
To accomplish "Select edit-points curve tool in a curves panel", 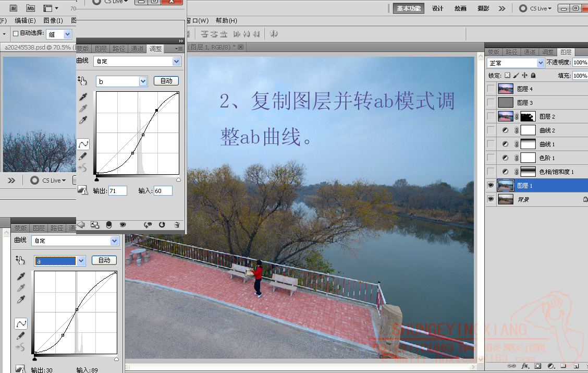I will tap(21, 323).
